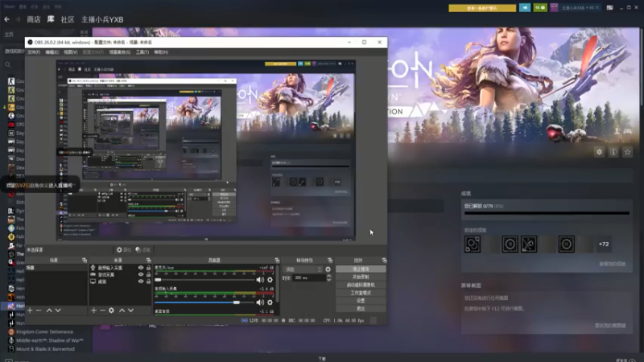Viewport: 644px width, 362px height.
Task: Open transition properties gear icon
Action: click(x=328, y=269)
